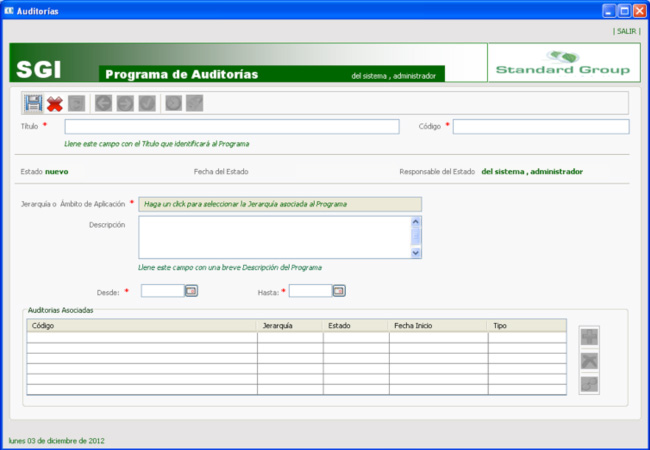Open the Desde date calendar picker
Image resolution: width=650 pixels, height=450 pixels.
192,291
